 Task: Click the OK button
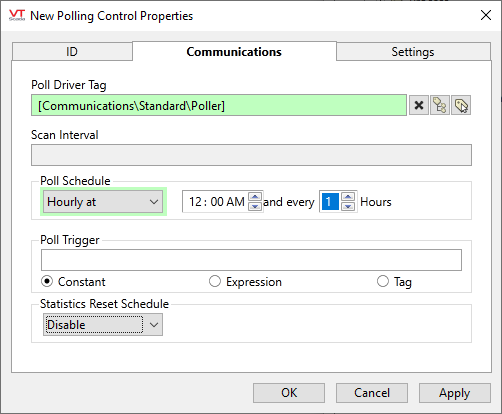289,393
